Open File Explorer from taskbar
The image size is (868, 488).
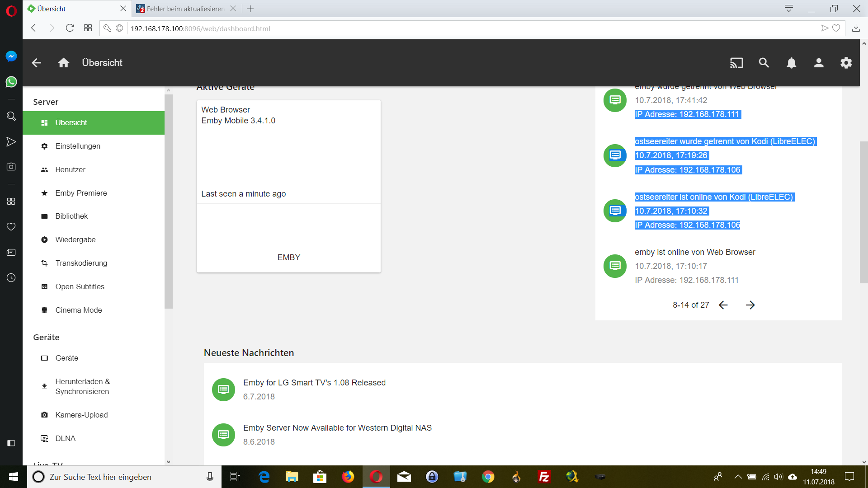pyautogui.click(x=292, y=477)
